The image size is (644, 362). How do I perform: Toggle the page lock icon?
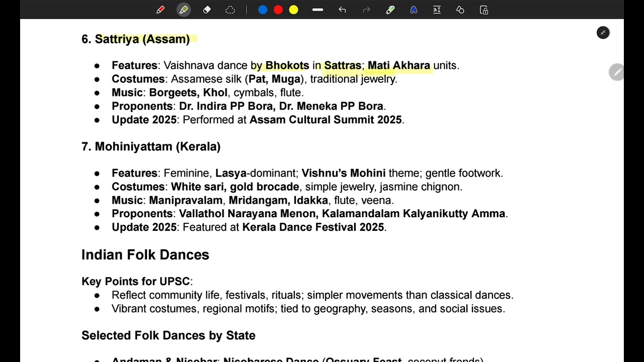point(484,10)
